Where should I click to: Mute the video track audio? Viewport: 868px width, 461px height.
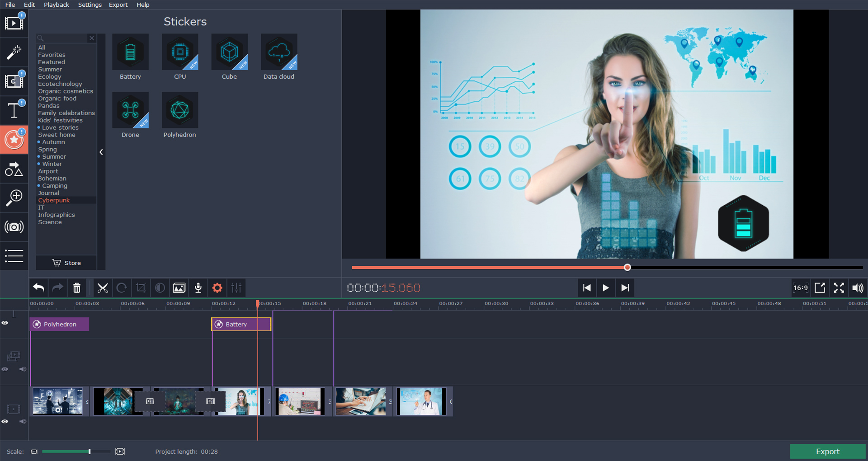pos(23,421)
